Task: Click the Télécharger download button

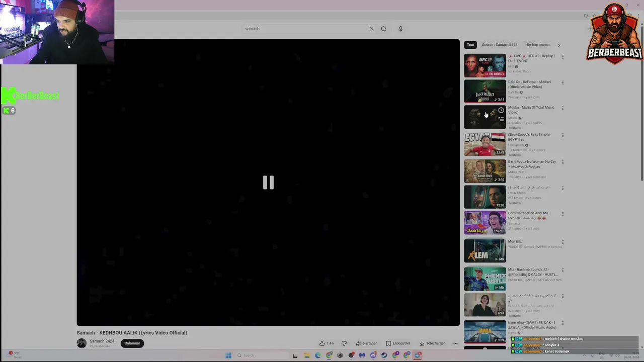Action: (x=432, y=343)
